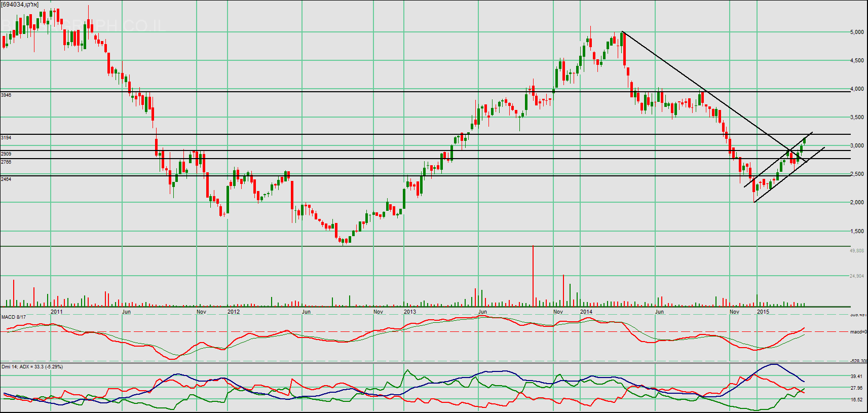Image resolution: width=868 pixels, height=413 pixels.
Task: Click the tallest red volume spike bar
Action: [x=533, y=276]
